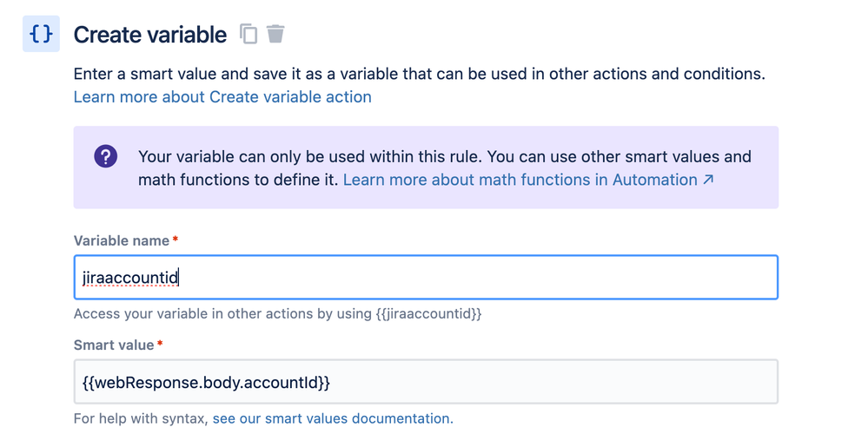Click the 'For help with syntax' text
The image size is (868, 447).
pyautogui.click(x=142, y=418)
